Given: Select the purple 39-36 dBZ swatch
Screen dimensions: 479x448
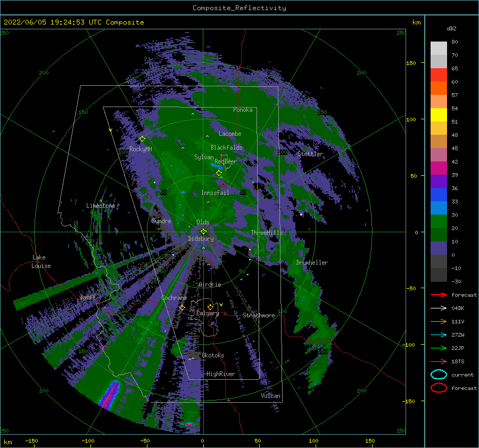Looking at the screenshot, I should [x=439, y=181].
